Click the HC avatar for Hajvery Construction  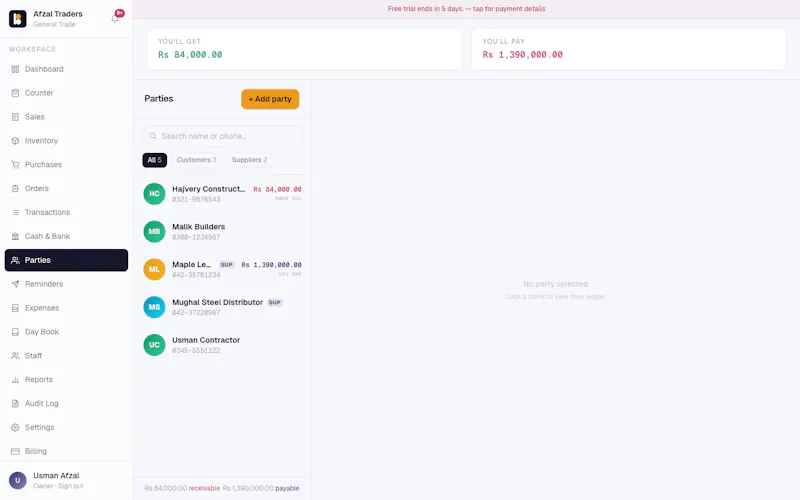pos(154,194)
